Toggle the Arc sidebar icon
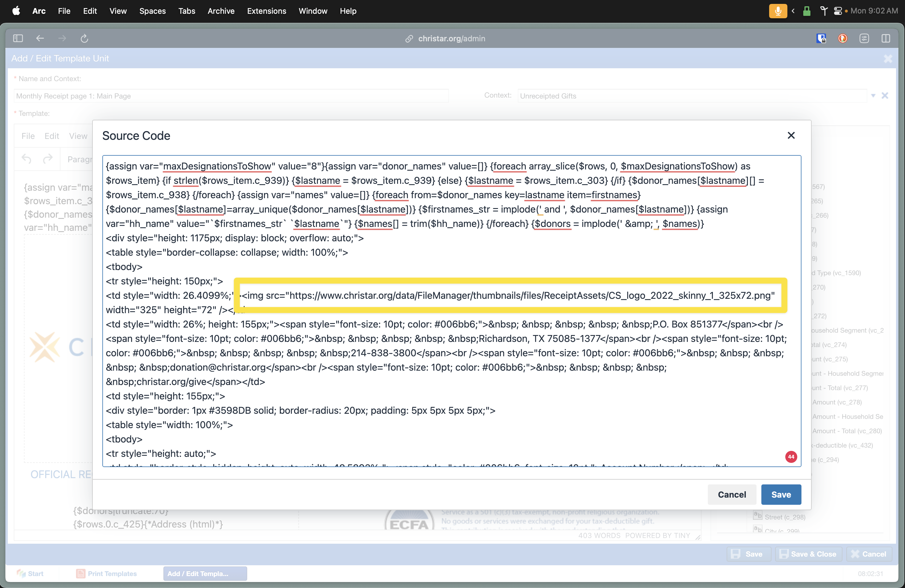 click(x=18, y=38)
